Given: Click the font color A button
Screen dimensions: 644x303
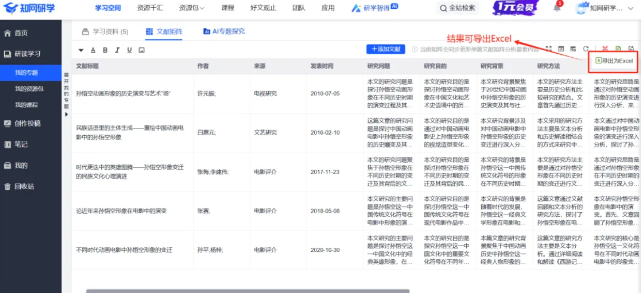Looking at the screenshot, I should (93, 50).
